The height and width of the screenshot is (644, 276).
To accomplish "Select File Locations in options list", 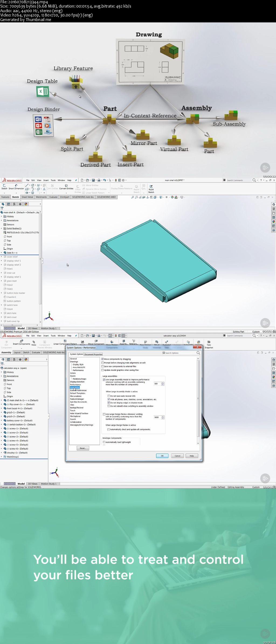I will pyautogui.click(x=76, y=396).
